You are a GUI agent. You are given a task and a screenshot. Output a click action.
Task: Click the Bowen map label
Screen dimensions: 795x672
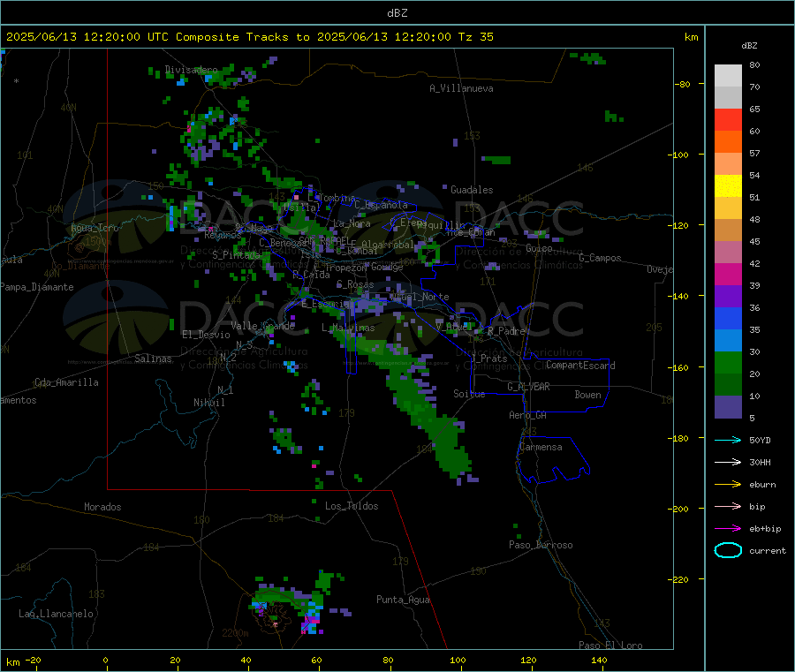(587, 394)
